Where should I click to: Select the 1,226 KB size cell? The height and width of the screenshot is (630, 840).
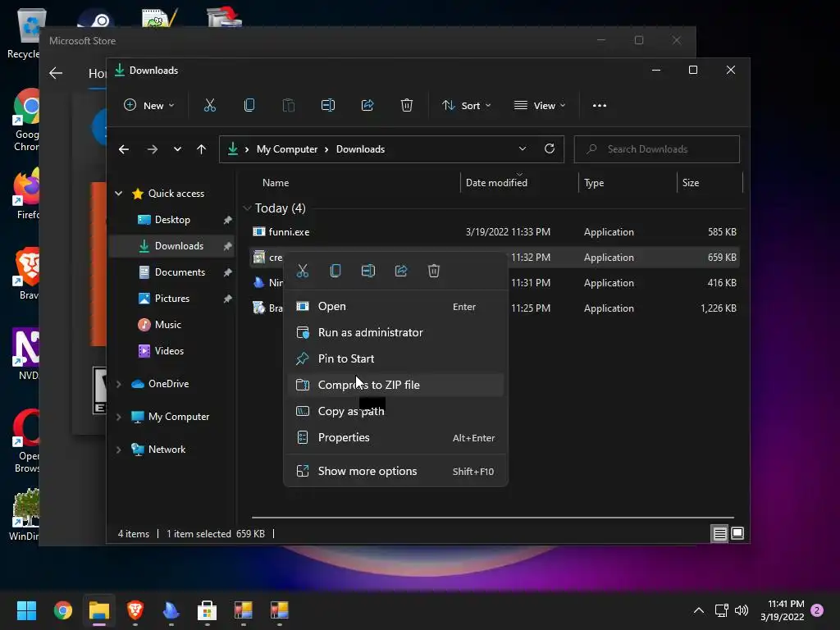point(719,308)
